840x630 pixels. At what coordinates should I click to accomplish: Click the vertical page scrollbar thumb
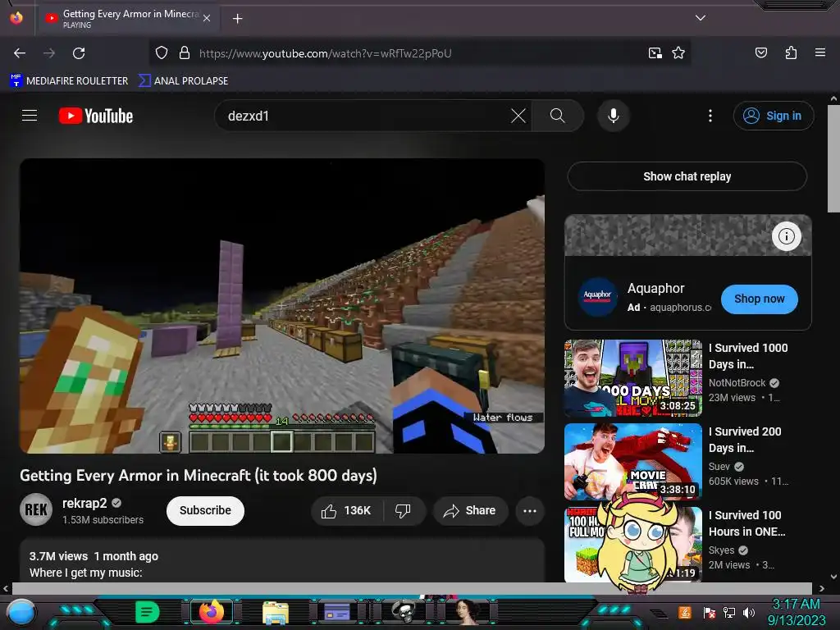point(833,158)
